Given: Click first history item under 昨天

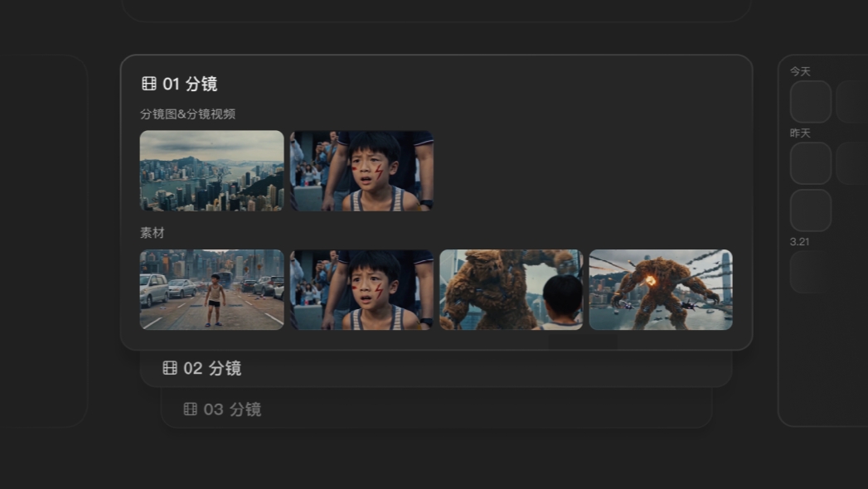Looking at the screenshot, I should coord(811,163).
